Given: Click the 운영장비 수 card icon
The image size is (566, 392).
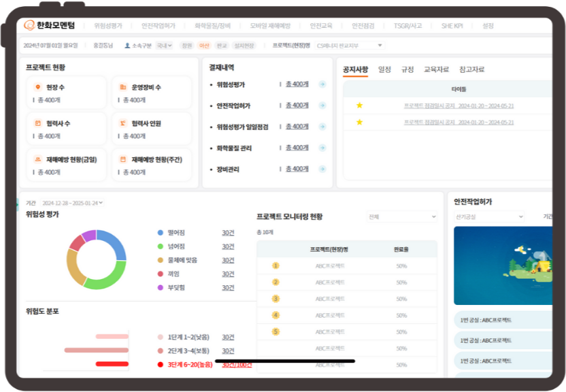Looking at the screenshot, I should 122,87.
